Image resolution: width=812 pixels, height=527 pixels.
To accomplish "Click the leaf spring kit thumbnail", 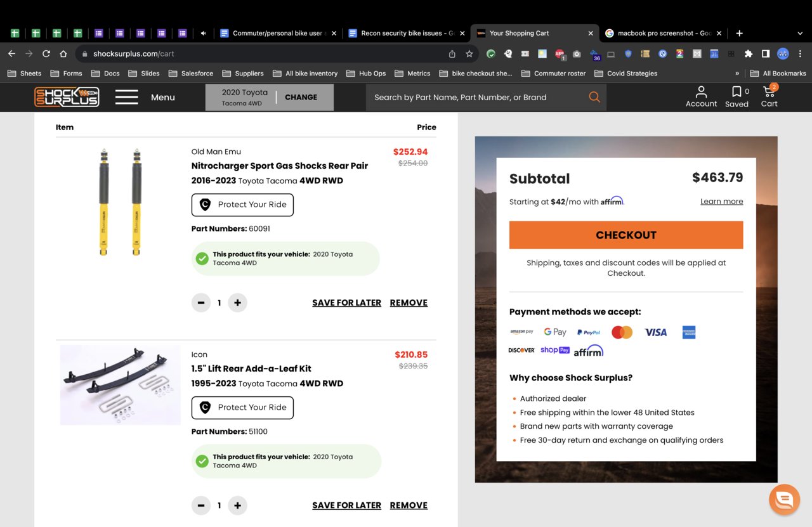I will pyautogui.click(x=120, y=384).
